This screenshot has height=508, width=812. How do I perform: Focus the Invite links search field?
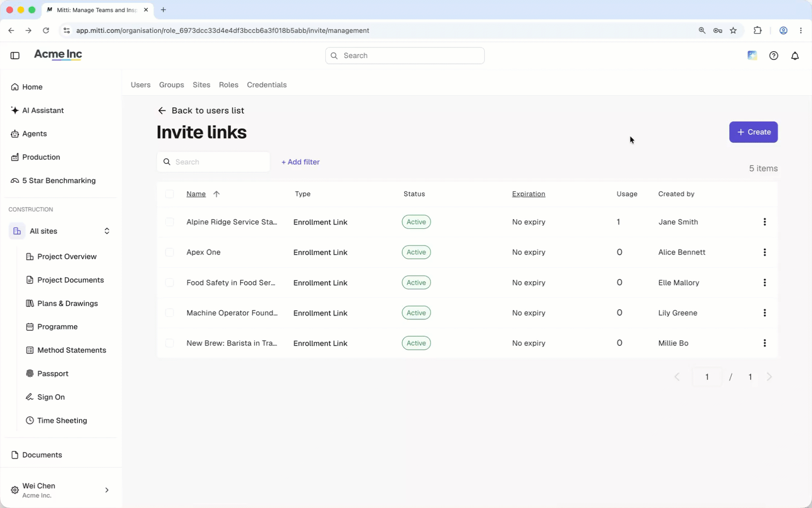pyautogui.click(x=213, y=162)
